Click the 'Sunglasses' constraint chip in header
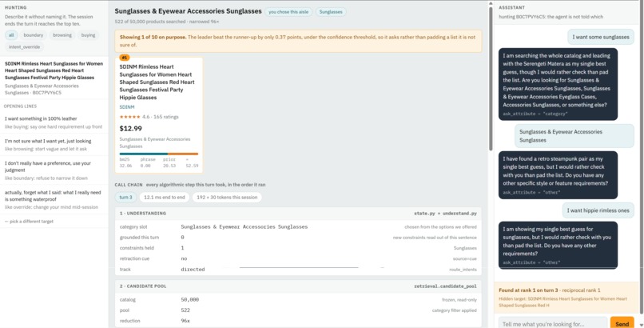 point(331,12)
